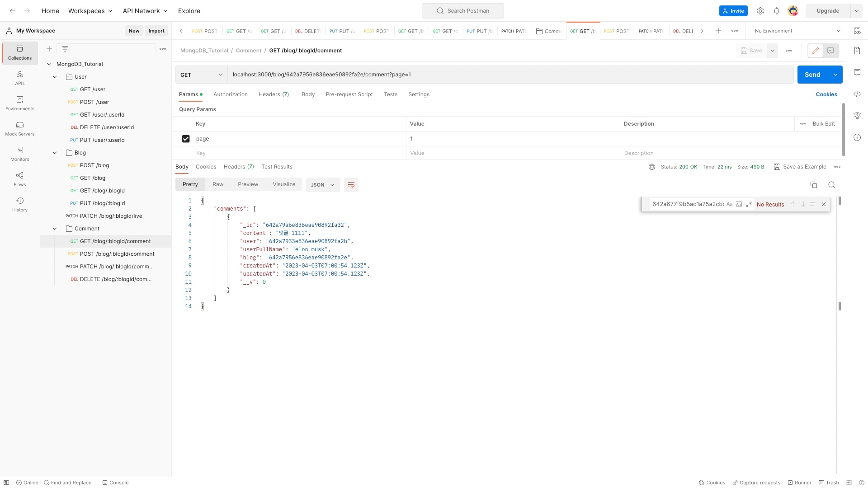Open the No Environment selector
Viewport: 868px width, 488px height.
click(798, 31)
